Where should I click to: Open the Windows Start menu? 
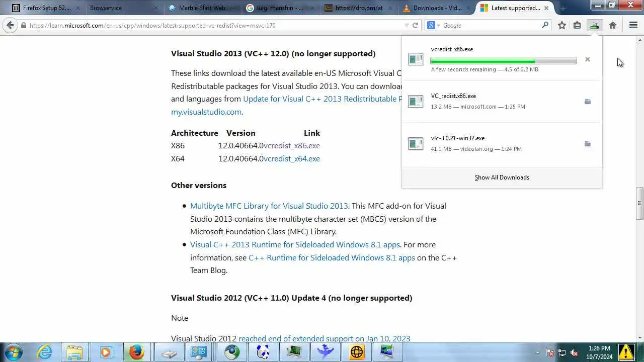pyautogui.click(x=13, y=352)
